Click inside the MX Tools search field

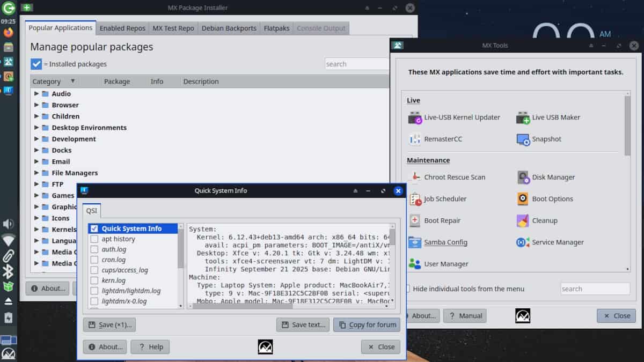(595, 289)
